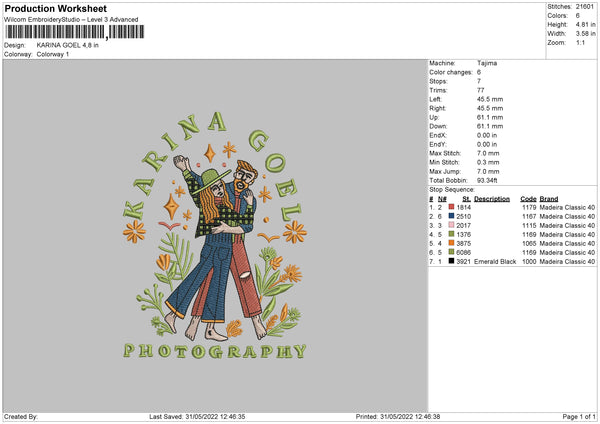This screenshot has width=600, height=424.
Task: Click the 'Created By:' footer label
Action: coord(21,416)
